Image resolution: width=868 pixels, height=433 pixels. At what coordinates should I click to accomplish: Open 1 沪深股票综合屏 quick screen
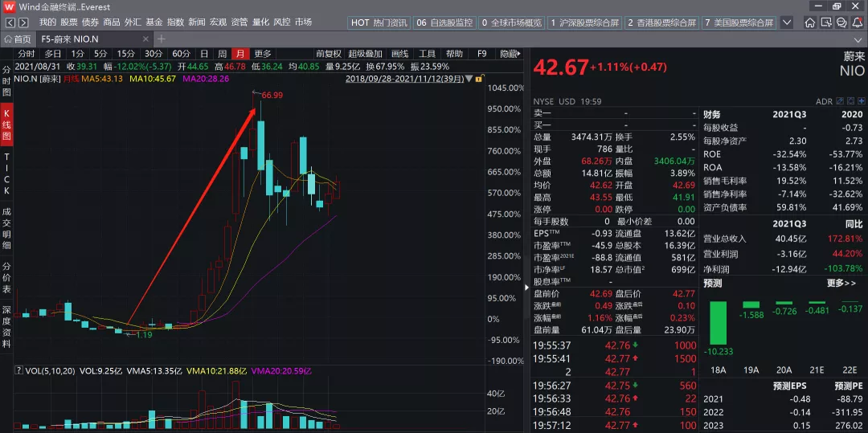pos(584,22)
